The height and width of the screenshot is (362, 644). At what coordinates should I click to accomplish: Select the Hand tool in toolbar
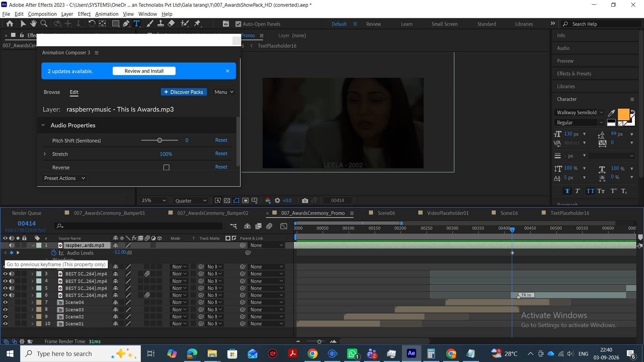[x=33, y=23]
